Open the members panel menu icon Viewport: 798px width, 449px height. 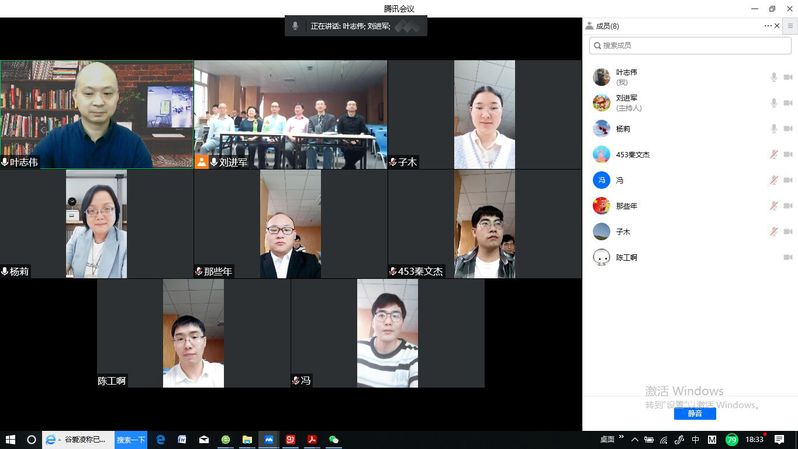point(788,26)
